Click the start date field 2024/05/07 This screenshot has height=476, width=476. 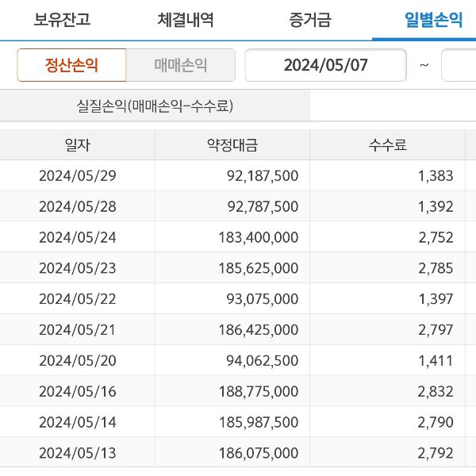325,65
